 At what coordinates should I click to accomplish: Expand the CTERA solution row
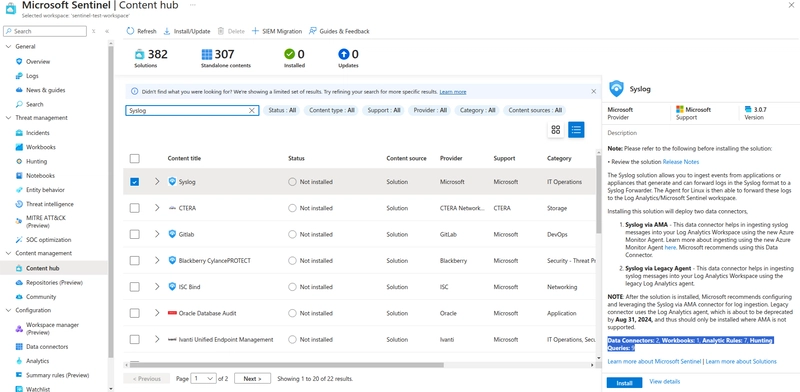click(x=157, y=208)
